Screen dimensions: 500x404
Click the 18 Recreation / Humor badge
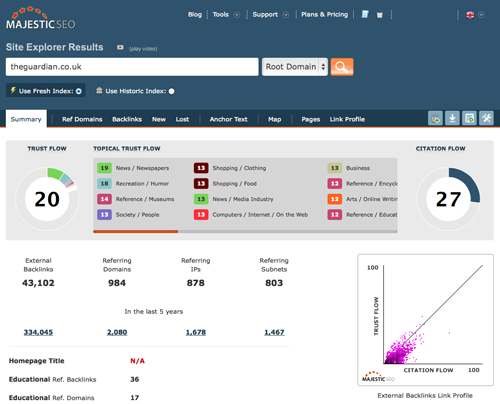click(104, 184)
